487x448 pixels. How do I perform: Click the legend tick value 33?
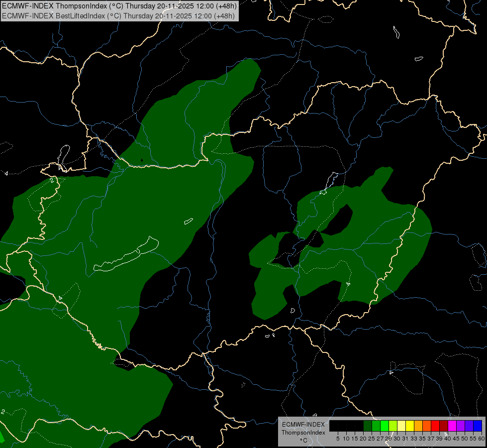(414, 439)
